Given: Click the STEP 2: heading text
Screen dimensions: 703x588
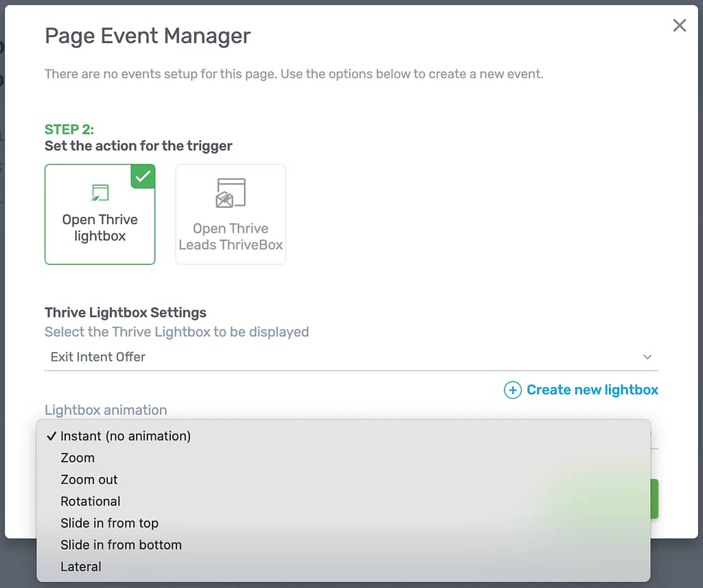Looking at the screenshot, I should [69, 130].
